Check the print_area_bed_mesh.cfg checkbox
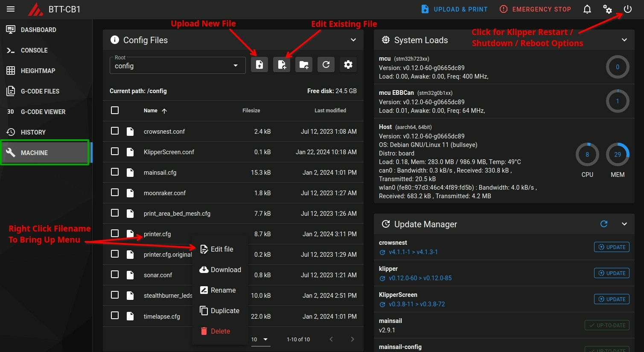Viewport: 644px width, 352px height. [x=115, y=213]
